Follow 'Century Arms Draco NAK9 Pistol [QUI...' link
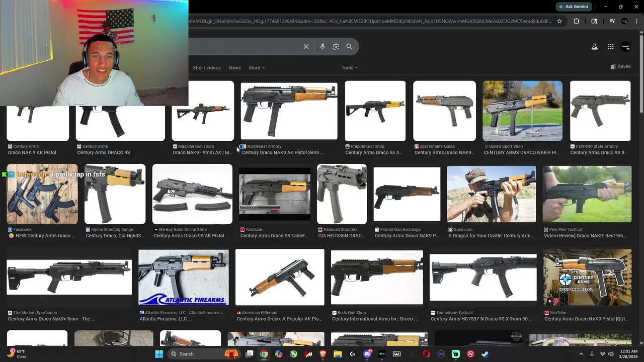 pos(587,319)
